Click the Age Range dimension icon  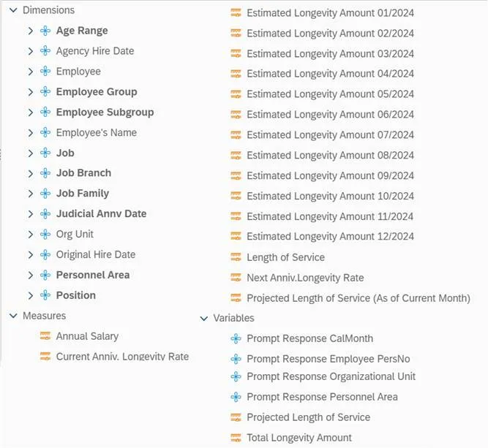(45, 31)
